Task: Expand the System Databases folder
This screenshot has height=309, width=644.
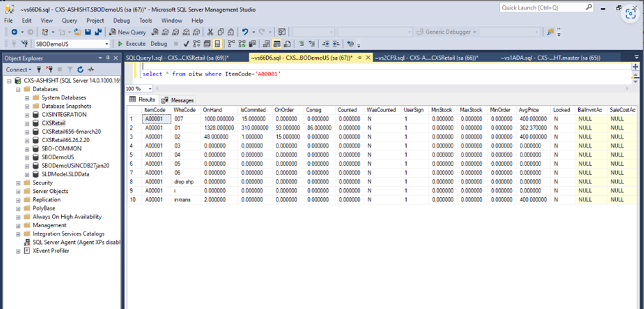Action: pos(27,98)
